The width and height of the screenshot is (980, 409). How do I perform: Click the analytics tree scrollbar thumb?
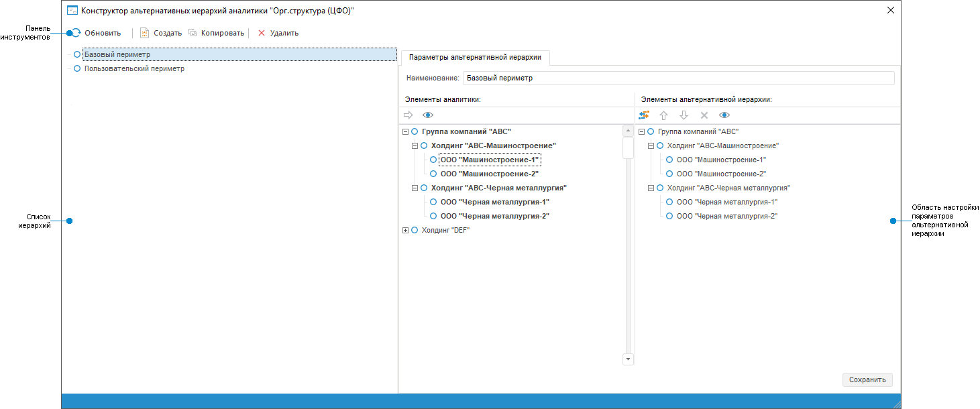pyautogui.click(x=629, y=148)
